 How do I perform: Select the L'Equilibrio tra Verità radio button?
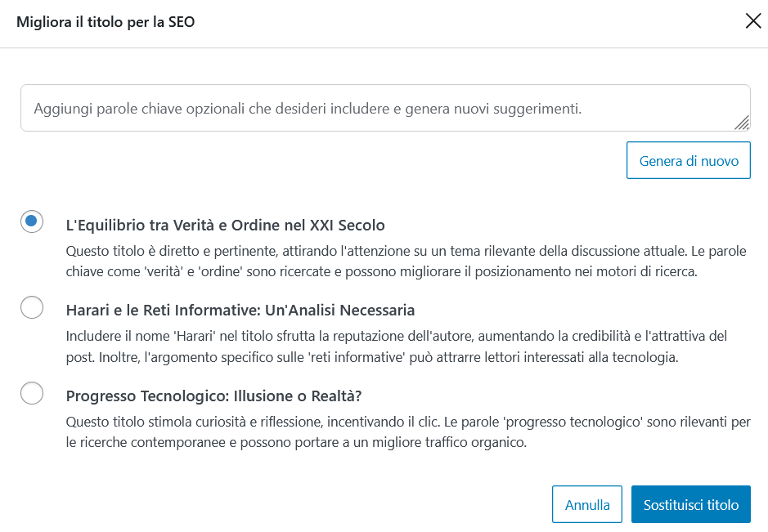click(32, 221)
